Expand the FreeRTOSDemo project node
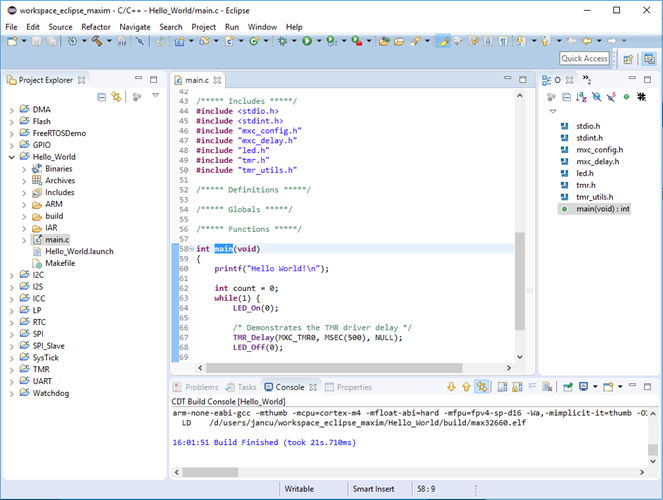This screenshot has width=663, height=500. (11, 133)
